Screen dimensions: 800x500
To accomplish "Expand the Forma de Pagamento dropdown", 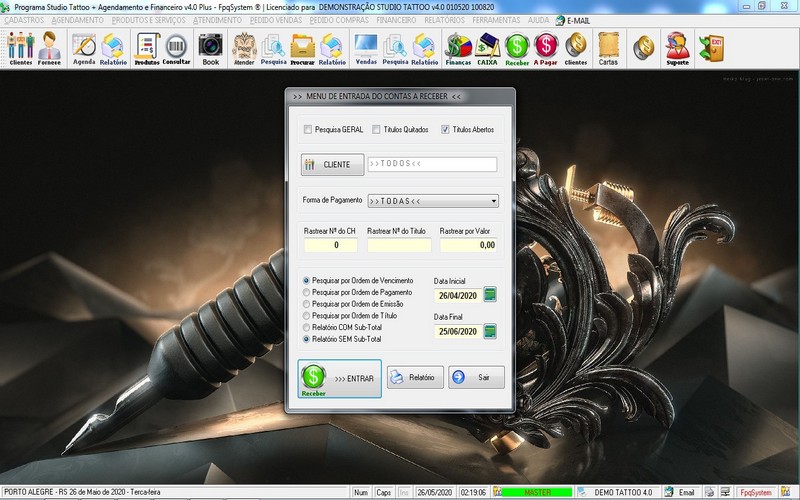I will [493, 201].
